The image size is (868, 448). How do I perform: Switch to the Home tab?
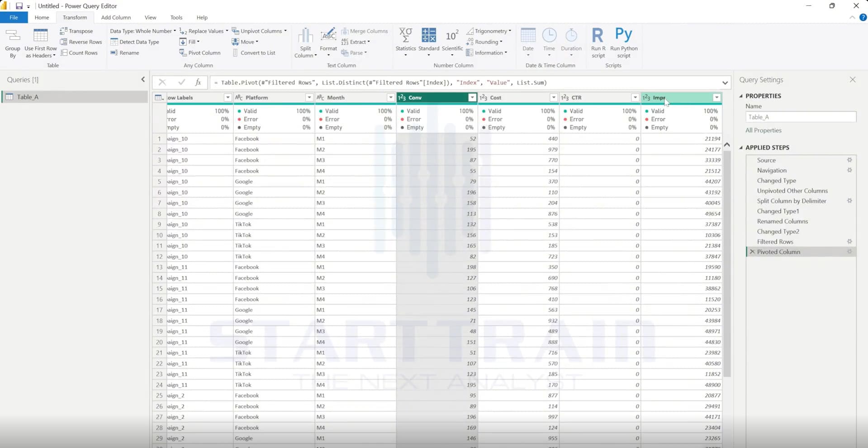click(42, 17)
